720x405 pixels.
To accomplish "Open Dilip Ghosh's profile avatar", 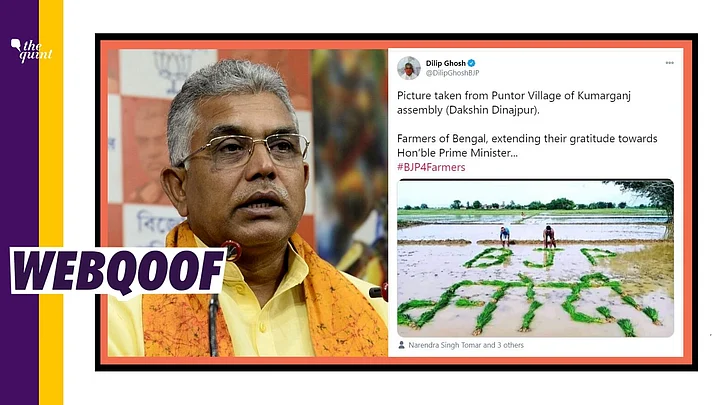I will 409,68.
